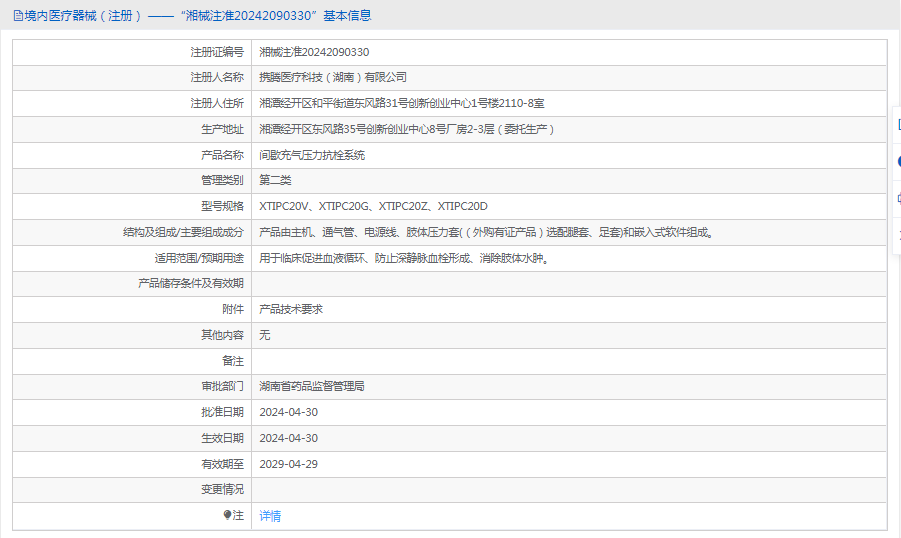
Task: Select the production address ending in （委托生产）
Action: point(407,129)
